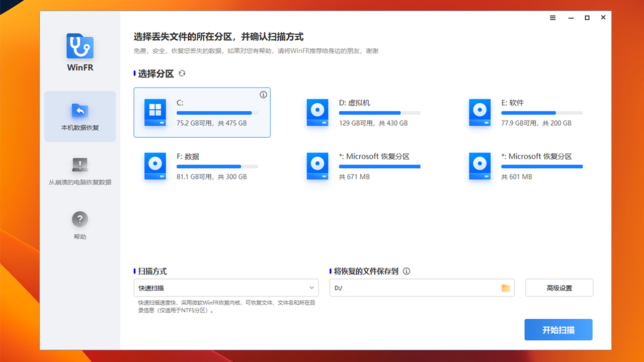
Task: Click the 选择分区 section heading
Action: click(x=156, y=74)
